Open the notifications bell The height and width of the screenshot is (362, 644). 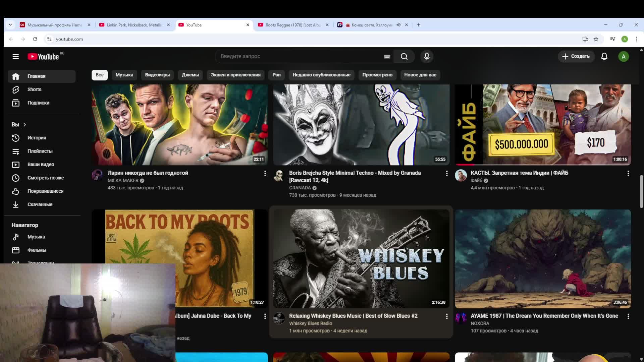tap(604, 56)
